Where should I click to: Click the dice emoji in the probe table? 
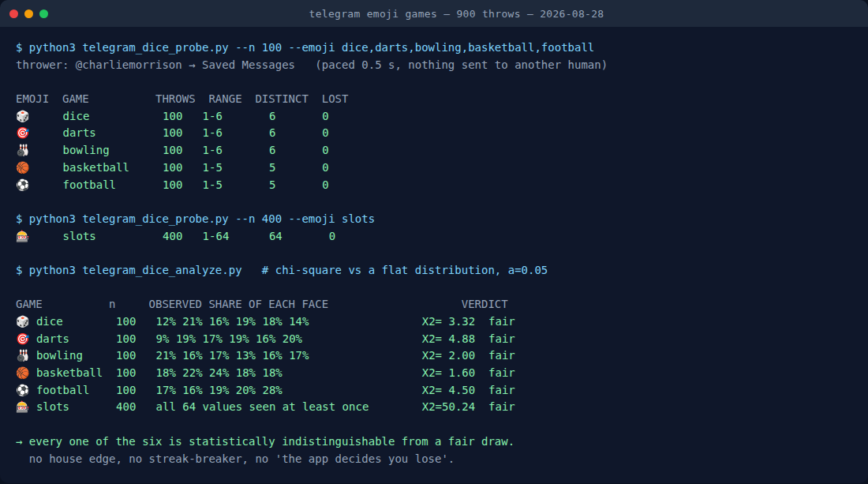[x=23, y=116]
